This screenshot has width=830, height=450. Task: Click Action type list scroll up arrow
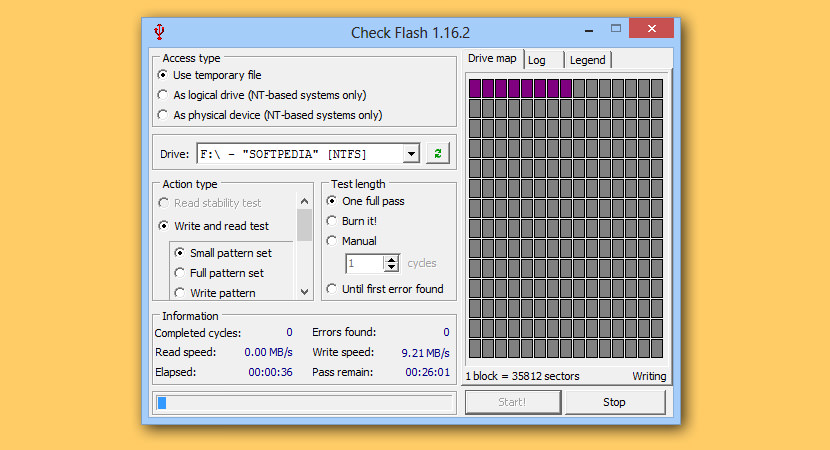(x=304, y=201)
